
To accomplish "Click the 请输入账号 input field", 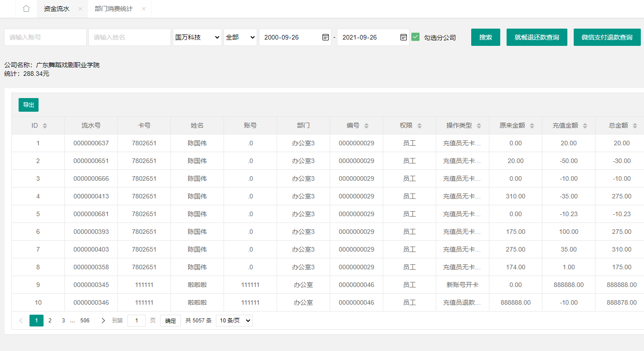I will pyautogui.click(x=45, y=37).
